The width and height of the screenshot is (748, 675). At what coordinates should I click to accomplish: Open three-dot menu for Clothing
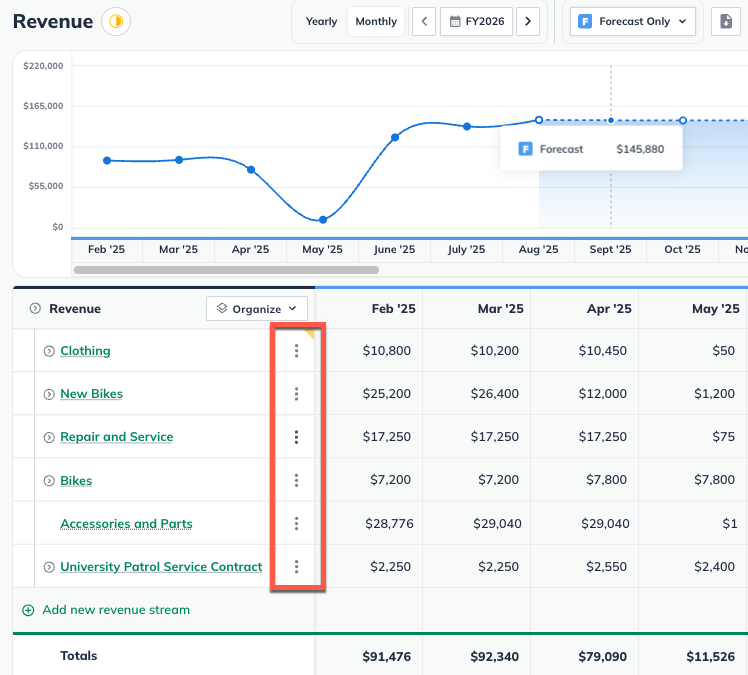[296, 351]
